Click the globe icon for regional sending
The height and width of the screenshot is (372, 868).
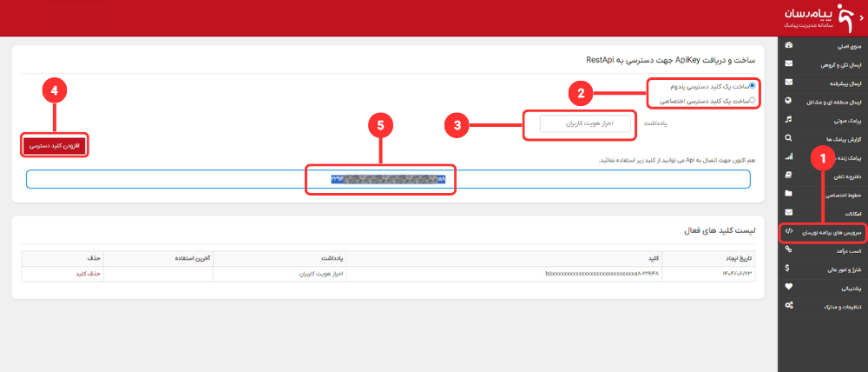pos(788,101)
